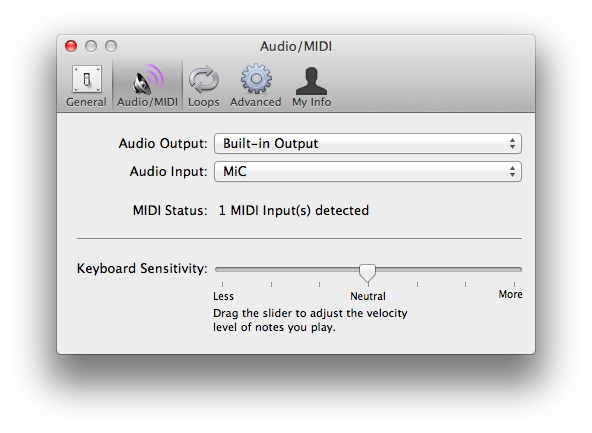This screenshot has height=433, width=592.
Task: Click the second tick mark on sensitivity slider
Action: (x=271, y=284)
